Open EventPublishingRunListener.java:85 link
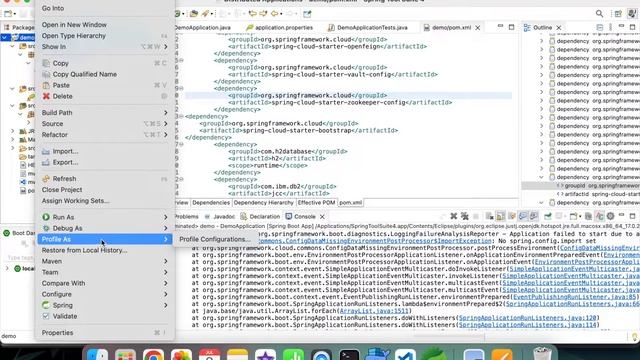This screenshot has height=360, width=640. [575, 297]
